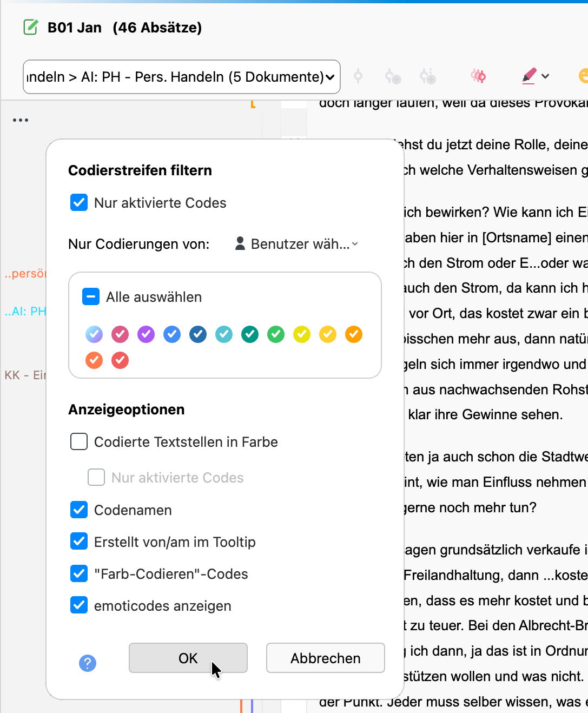The width and height of the screenshot is (588, 713).
Task: Click the add-code stripe icon with plus sign
Action: 393,76
